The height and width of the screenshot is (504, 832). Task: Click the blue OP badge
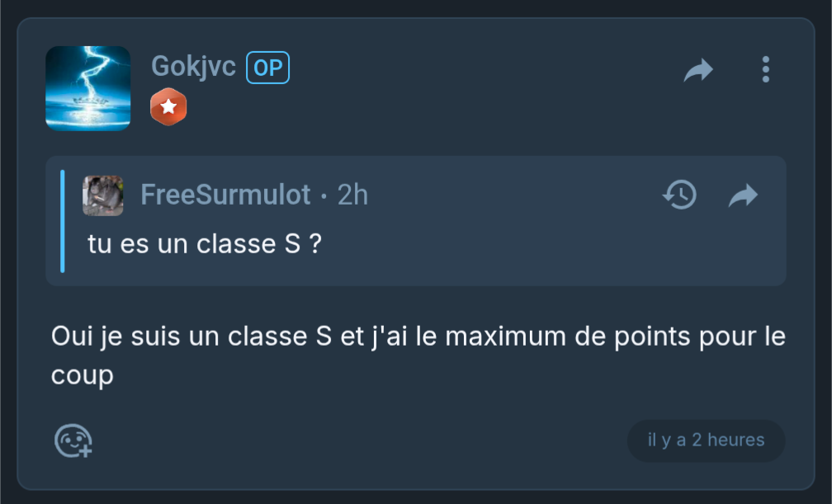(268, 68)
